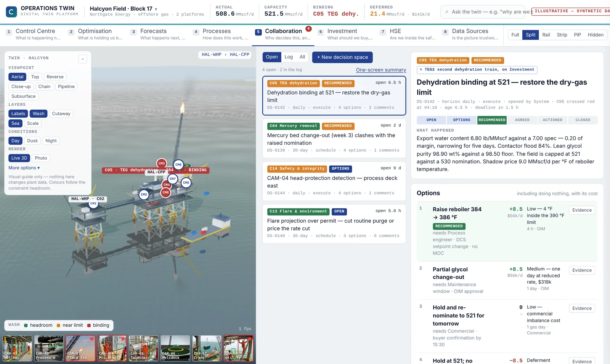Open the C13 Flare & environment decision card

point(334,224)
